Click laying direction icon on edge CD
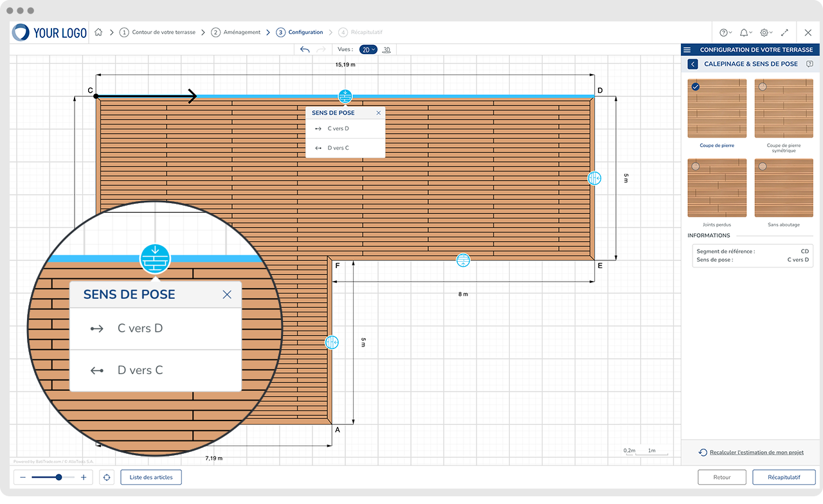Viewport: 823px width, 504px height. 345,96
